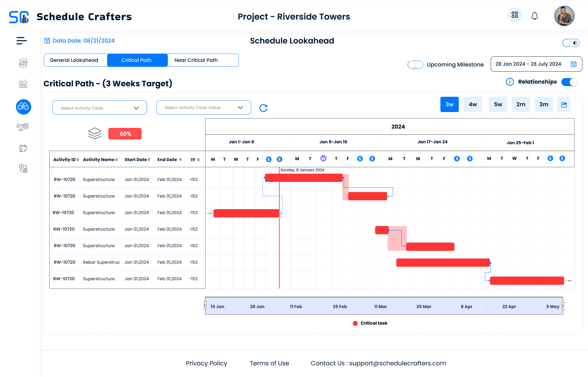Open the hamburger menu in sidebar

click(x=22, y=41)
